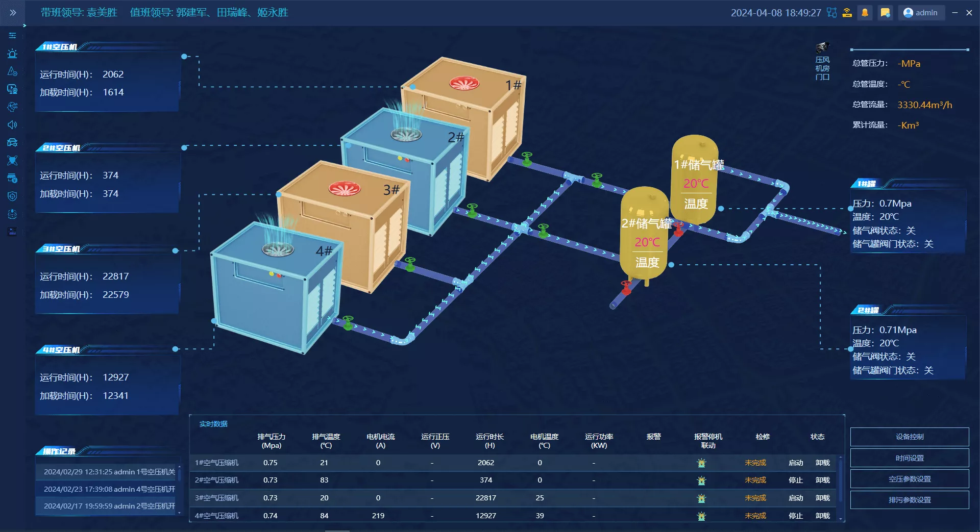This screenshot has height=532, width=980.
Task: Click 未完成 maintenance status for 2#空气压缩机
Action: (755, 480)
